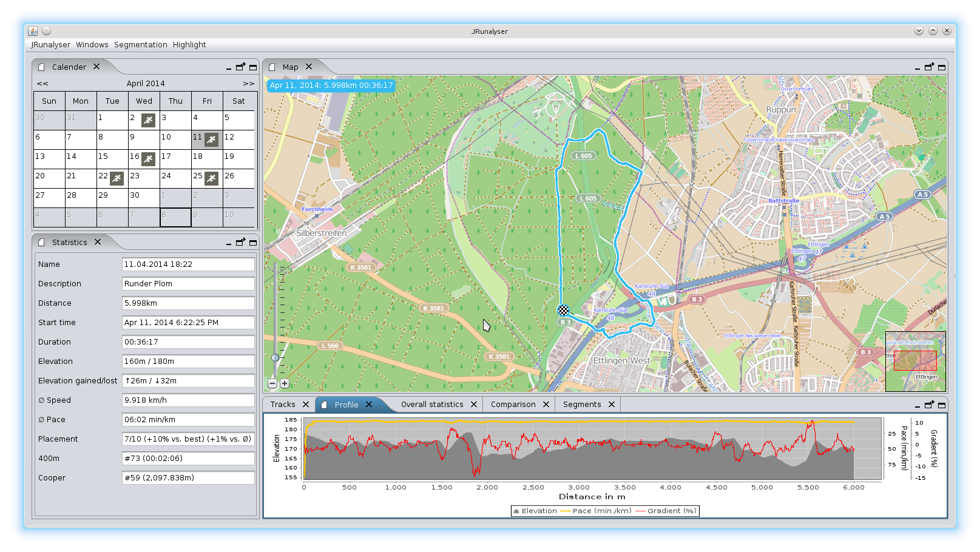
Task: Click the map zoom-in plus icon
Action: (284, 383)
